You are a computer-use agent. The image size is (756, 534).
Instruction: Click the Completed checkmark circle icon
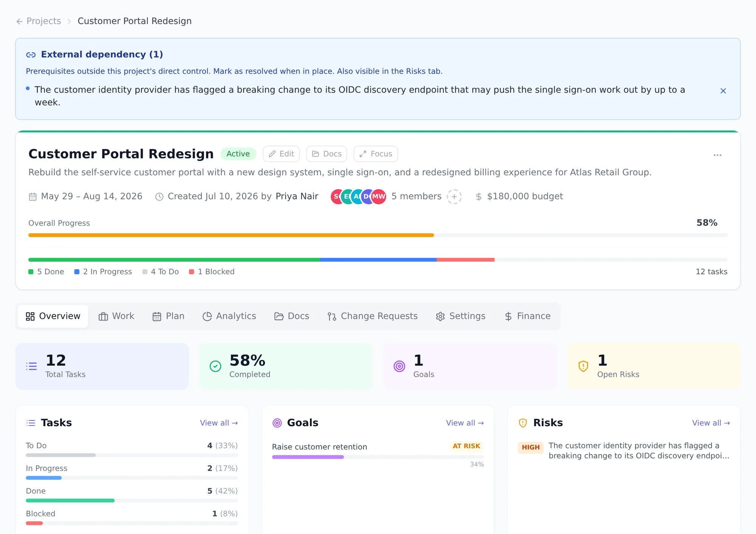click(x=215, y=366)
